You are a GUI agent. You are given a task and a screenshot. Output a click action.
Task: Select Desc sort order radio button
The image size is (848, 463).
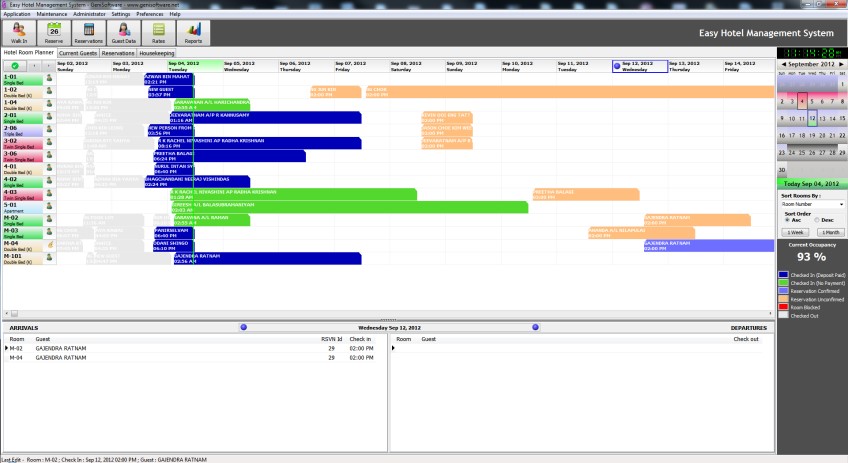coord(817,220)
